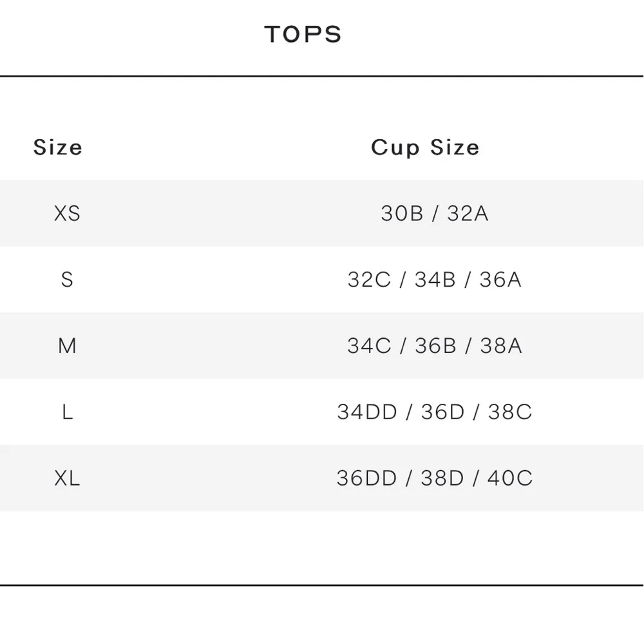Click the TOPS heading
644x644 pixels.
(303, 35)
